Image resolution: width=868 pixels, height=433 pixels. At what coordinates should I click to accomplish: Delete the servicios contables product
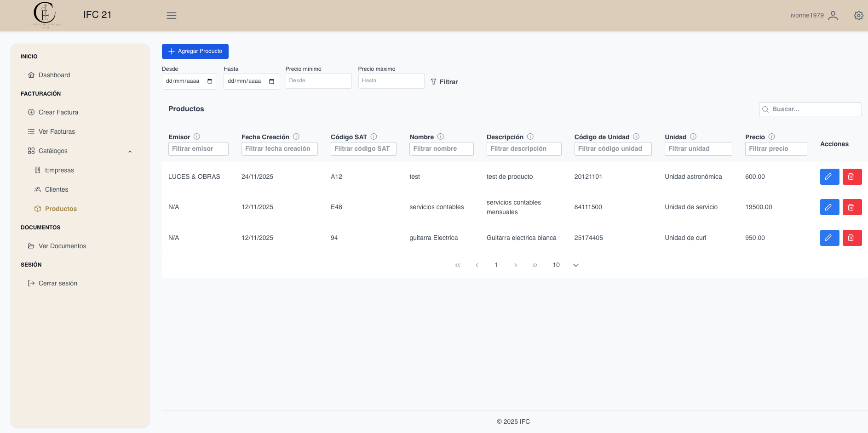tap(852, 207)
